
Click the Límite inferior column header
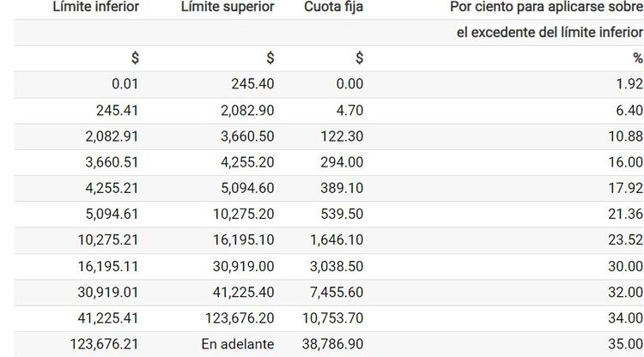click(x=96, y=7)
